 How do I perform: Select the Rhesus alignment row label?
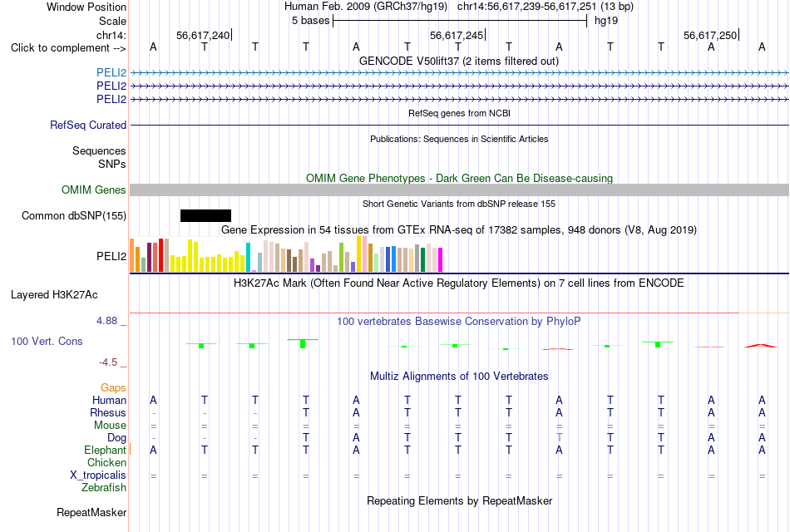pos(108,413)
